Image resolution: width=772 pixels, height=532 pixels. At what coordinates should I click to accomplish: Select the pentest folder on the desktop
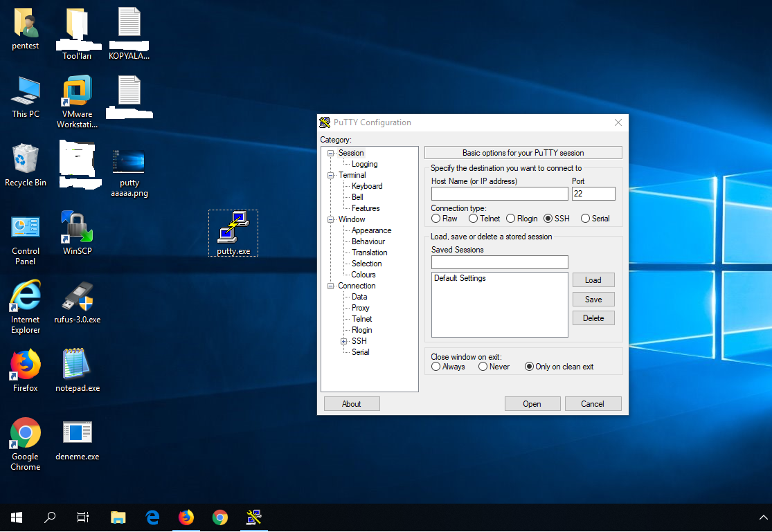coord(25,30)
